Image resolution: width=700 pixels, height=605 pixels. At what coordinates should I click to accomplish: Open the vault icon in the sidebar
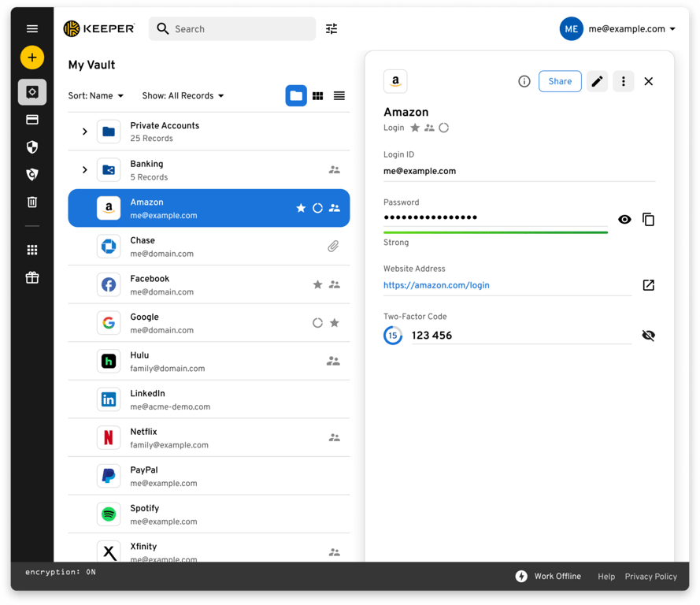pyautogui.click(x=32, y=92)
